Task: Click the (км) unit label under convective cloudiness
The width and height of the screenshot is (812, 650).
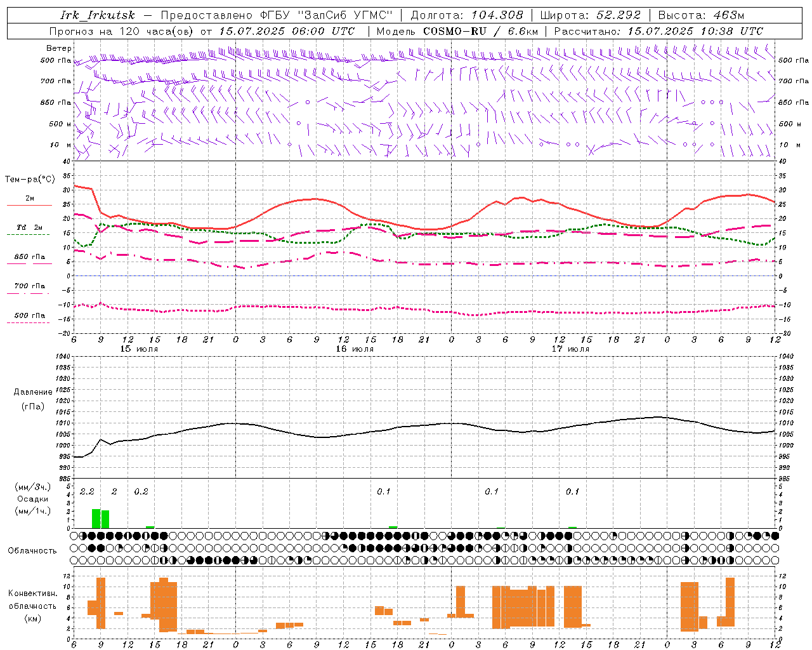Action: (33, 618)
